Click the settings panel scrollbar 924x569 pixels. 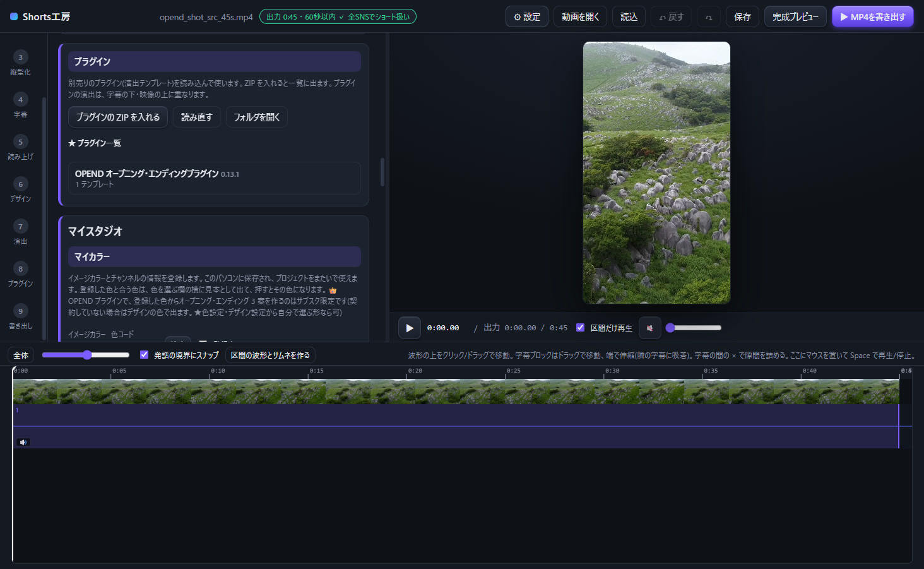[382, 172]
